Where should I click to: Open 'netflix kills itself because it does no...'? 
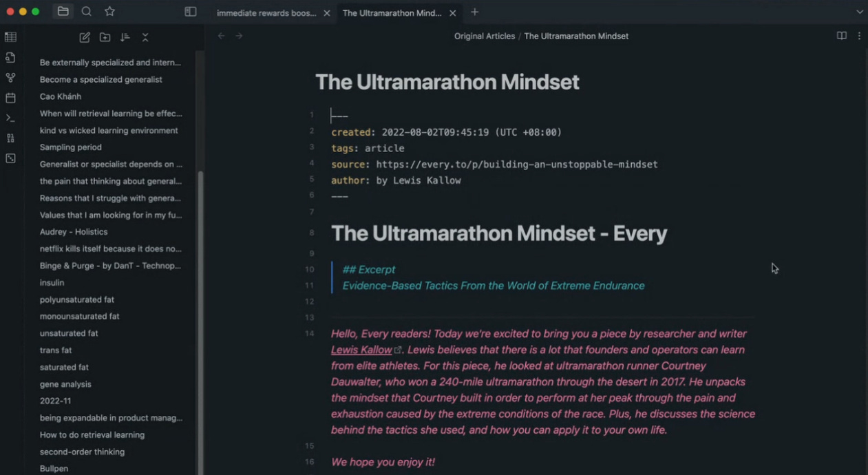110,249
